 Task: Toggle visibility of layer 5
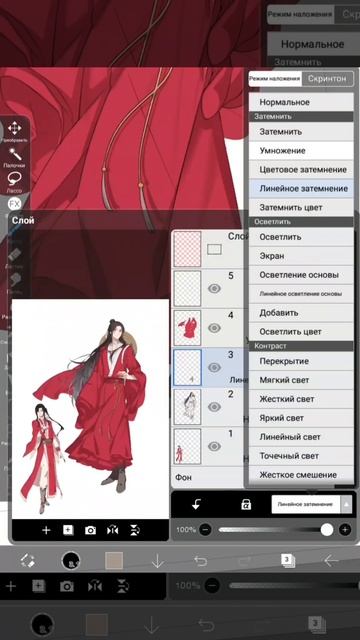[214, 289]
